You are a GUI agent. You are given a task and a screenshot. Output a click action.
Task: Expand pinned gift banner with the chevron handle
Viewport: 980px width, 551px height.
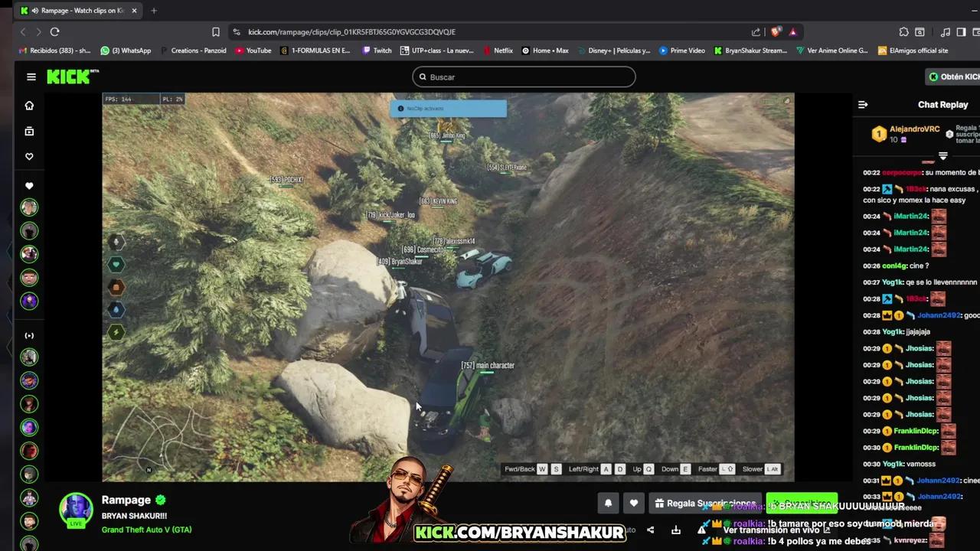tap(942, 156)
